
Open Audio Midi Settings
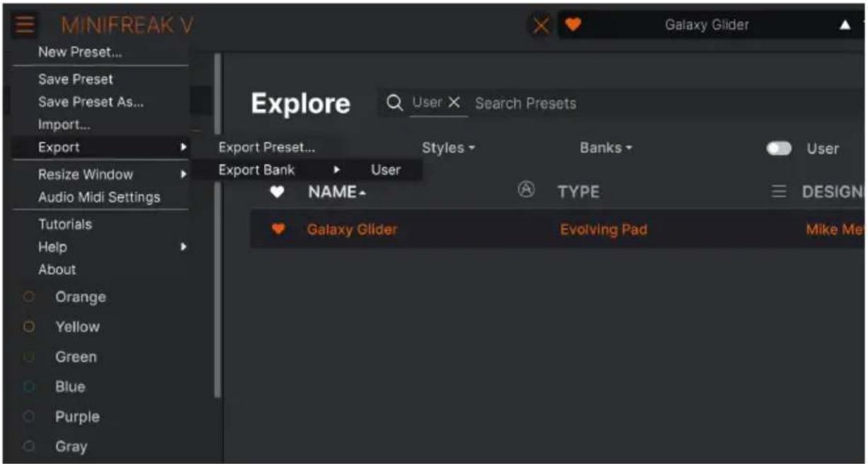(x=99, y=197)
